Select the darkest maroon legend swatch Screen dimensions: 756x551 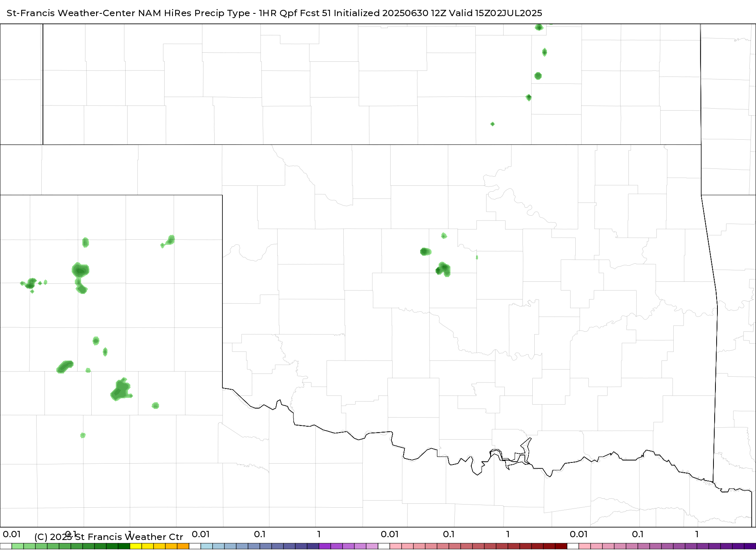click(561, 546)
